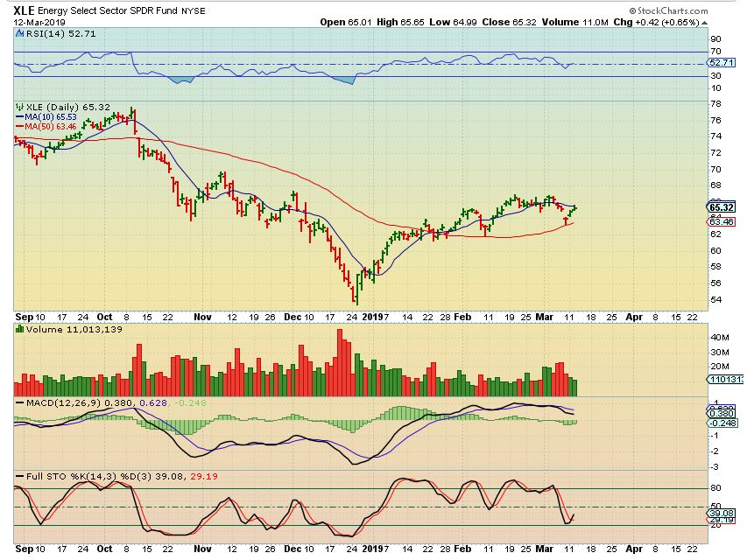747x560 pixels.
Task: Click the XLE (Daily) price bars icon
Action: point(19,107)
